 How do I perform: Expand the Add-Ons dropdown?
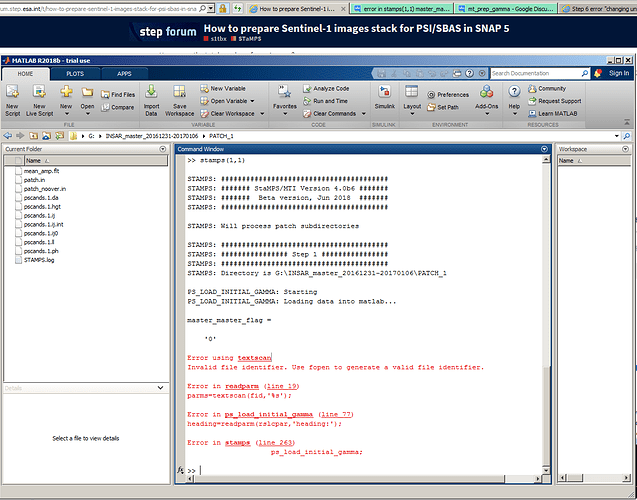(x=487, y=114)
